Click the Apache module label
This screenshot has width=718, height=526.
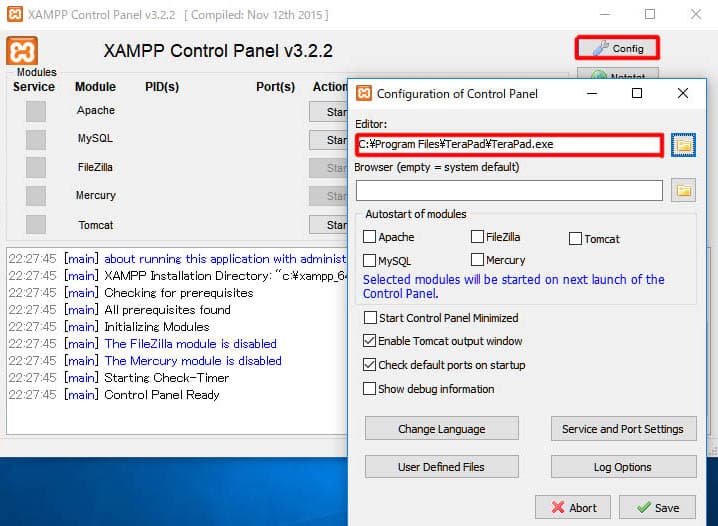coord(96,110)
